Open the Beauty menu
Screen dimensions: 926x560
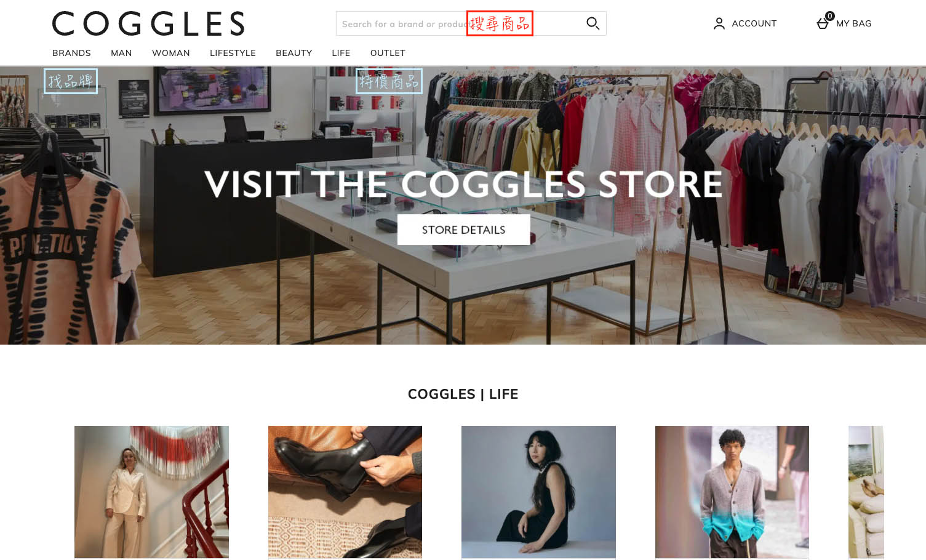tap(293, 53)
